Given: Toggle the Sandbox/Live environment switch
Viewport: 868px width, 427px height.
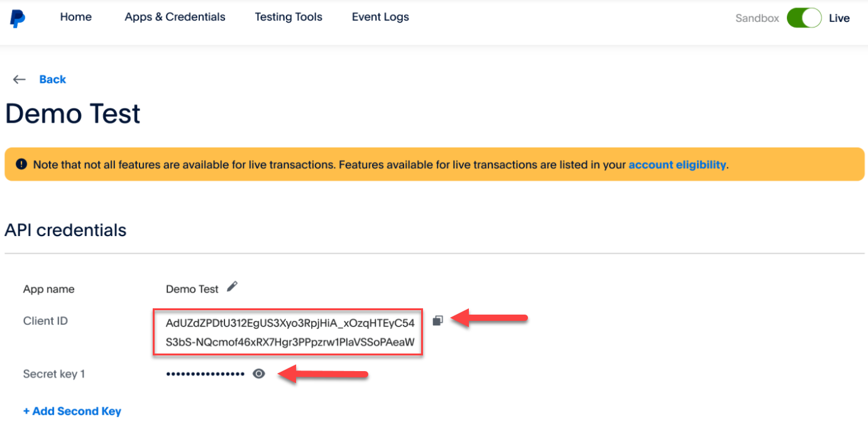Looking at the screenshot, I should (x=804, y=18).
